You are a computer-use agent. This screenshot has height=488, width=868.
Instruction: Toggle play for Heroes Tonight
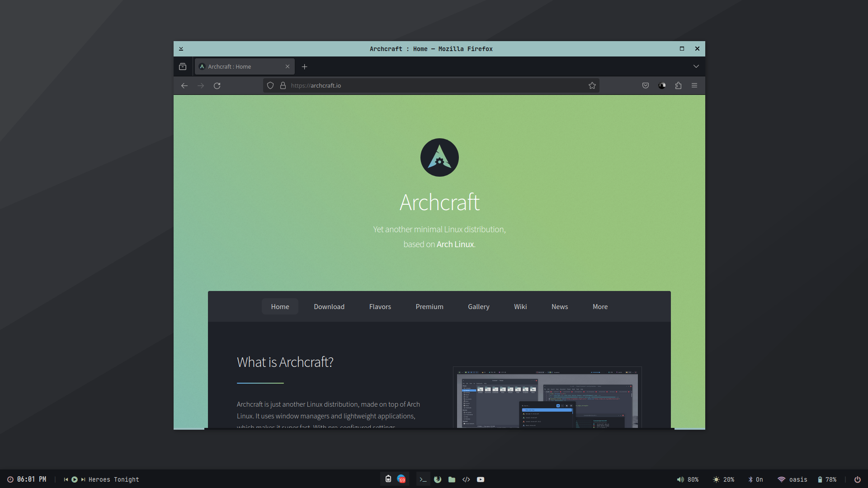[75, 479]
